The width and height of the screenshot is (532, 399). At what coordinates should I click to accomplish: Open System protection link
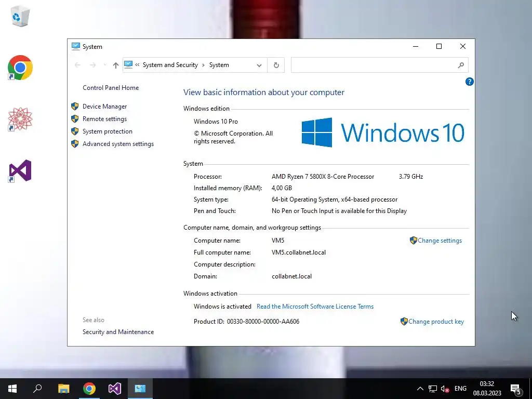click(x=107, y=131)
